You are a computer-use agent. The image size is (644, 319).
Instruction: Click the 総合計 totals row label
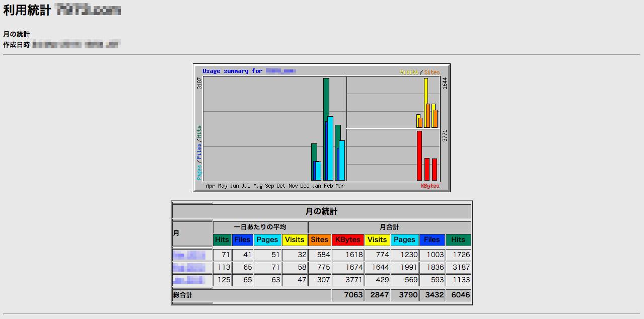click(183, 295)
